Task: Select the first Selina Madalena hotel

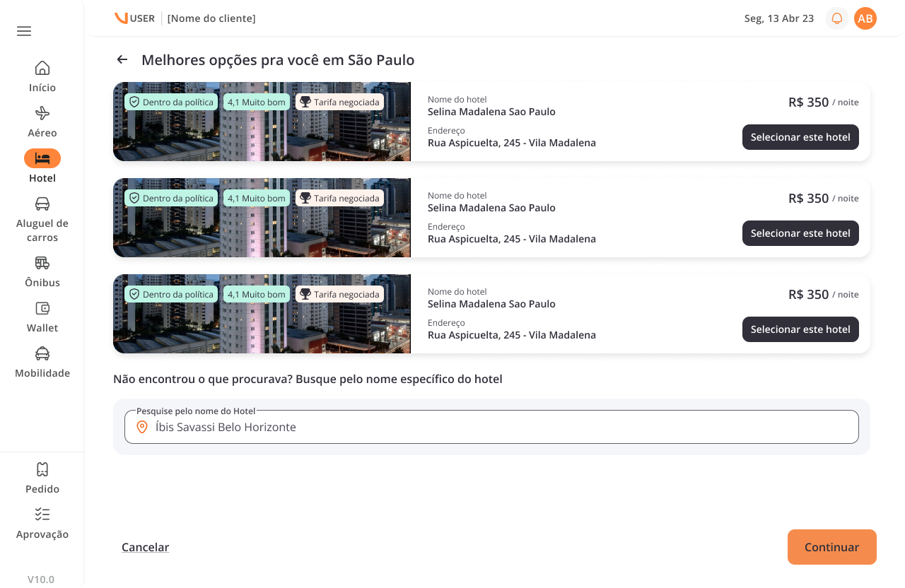Action: coord(800,137)
